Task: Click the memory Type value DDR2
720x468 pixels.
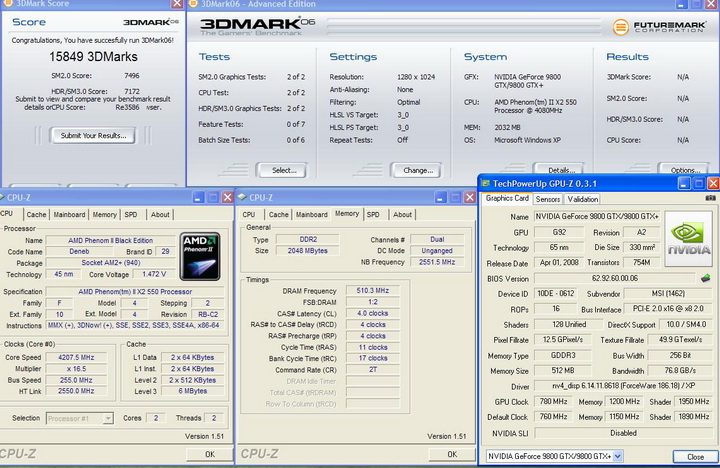Action: [x=308, y=239]
